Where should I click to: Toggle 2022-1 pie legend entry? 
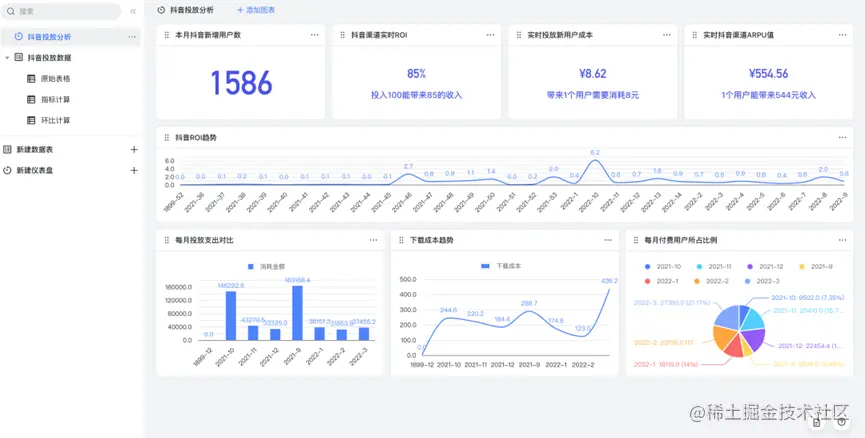pos(661,281)
